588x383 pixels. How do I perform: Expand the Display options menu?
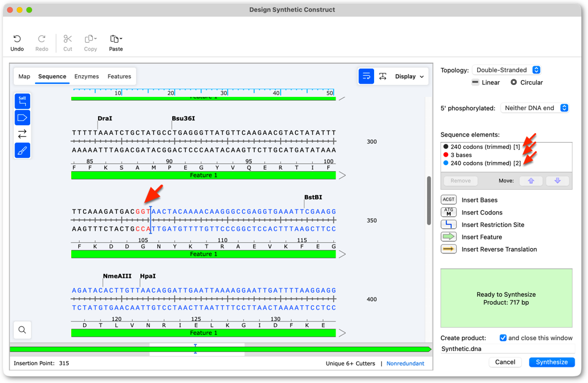(409, 76)
